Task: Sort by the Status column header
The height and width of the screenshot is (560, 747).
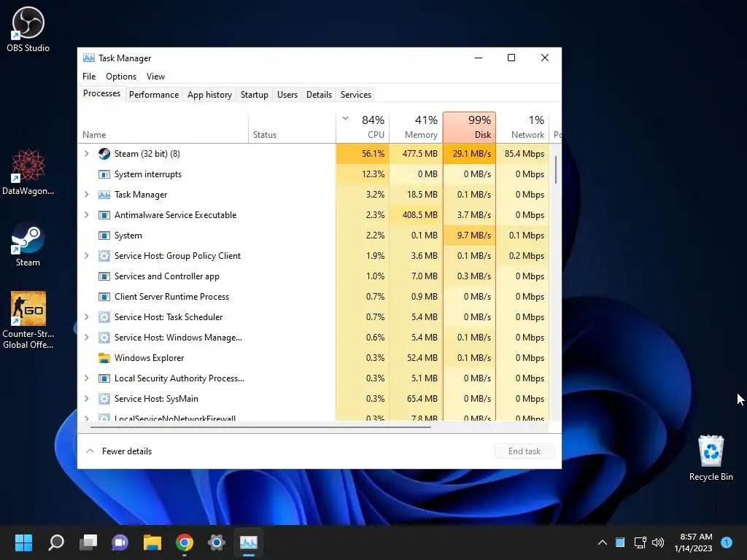Action: (292, 128)
